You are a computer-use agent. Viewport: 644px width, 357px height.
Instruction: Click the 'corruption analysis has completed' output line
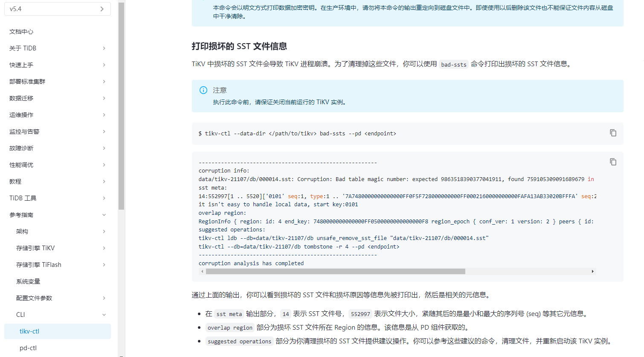pos(251,263)
